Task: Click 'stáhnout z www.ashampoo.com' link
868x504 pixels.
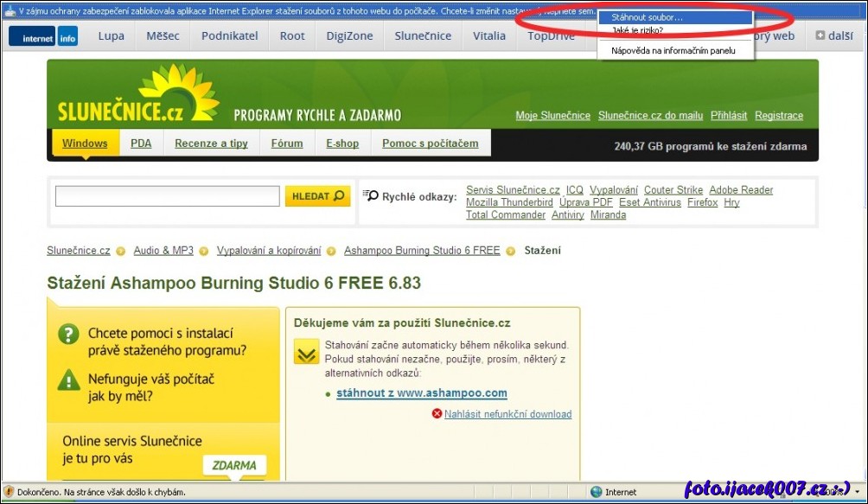Action: [421, 393]
